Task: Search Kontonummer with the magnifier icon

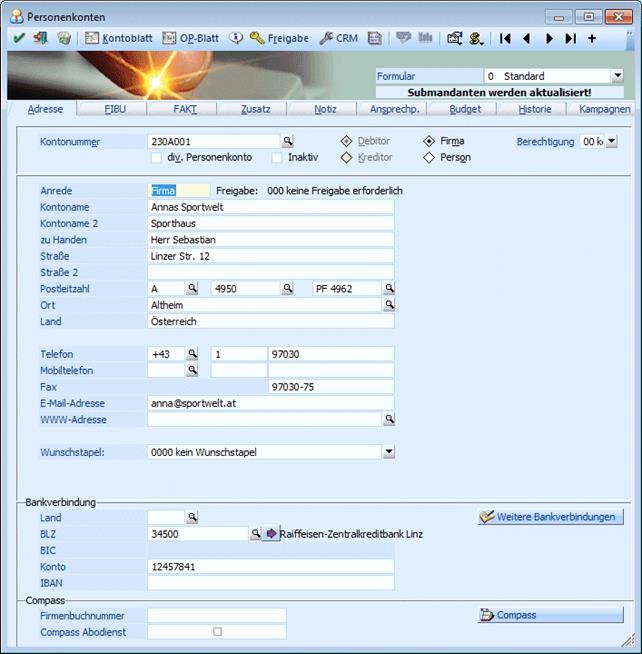Action: 287,142
